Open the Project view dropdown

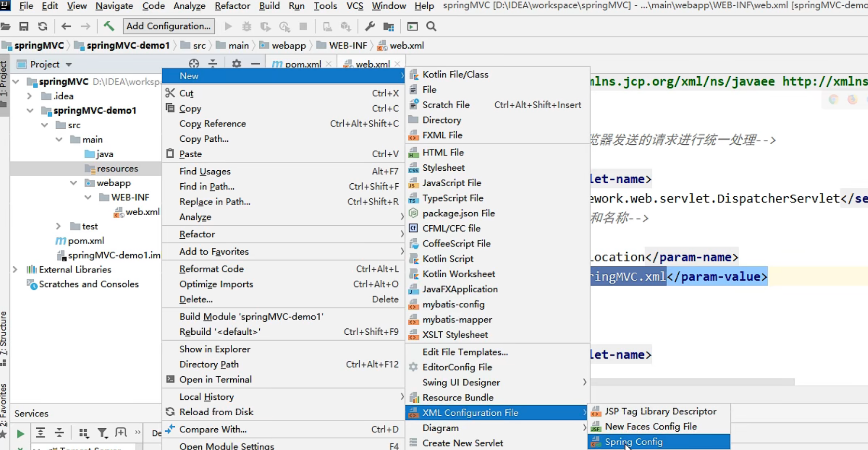(69, 65)
